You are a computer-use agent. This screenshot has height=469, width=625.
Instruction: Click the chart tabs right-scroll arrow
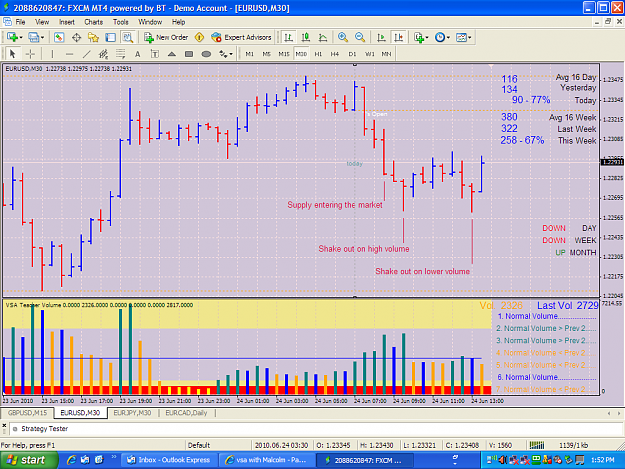[619, 413]
